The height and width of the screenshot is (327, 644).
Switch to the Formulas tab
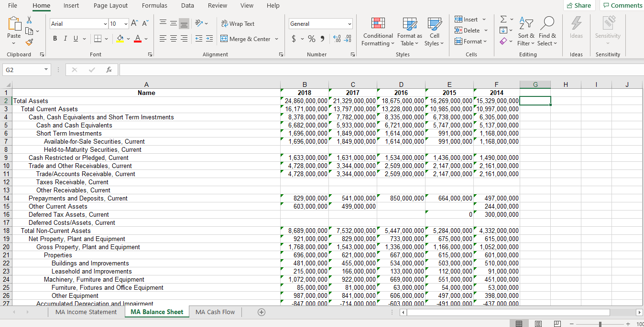click(154, 5)
